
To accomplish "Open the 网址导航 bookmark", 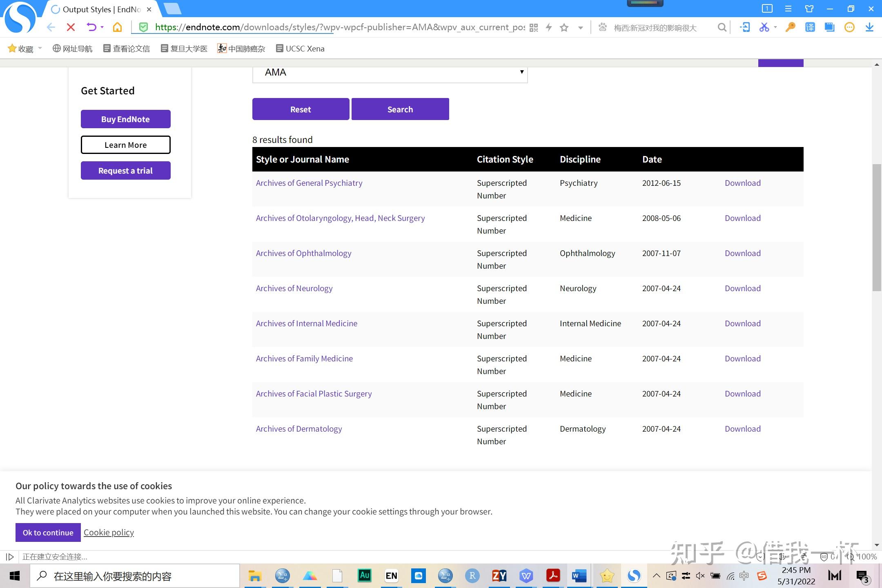I will pos(72,49).
